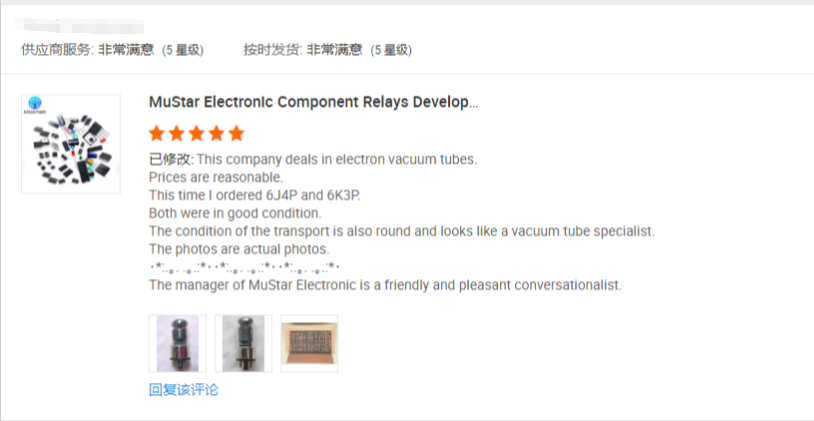Click the 已修改 edited label

[x=171, y=159]
